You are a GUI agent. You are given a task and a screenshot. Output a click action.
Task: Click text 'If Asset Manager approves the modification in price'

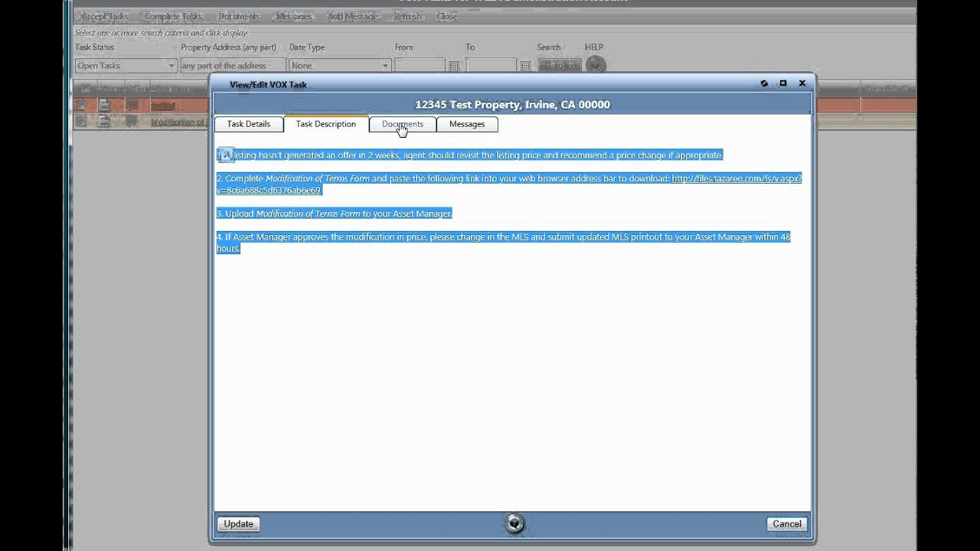[326, 237]
